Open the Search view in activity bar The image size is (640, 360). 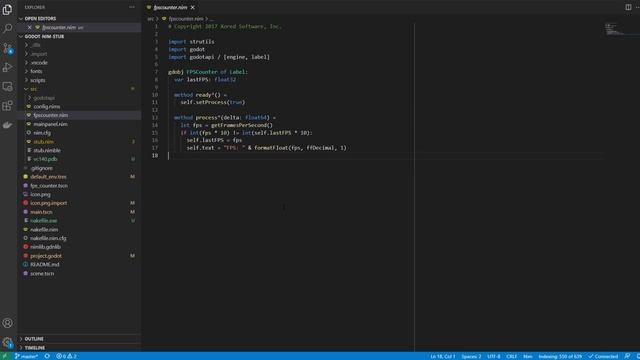[x=7, y=29]
